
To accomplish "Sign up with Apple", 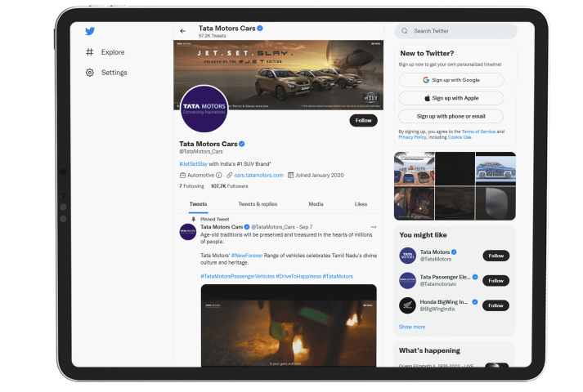I will tap(451, 98).
